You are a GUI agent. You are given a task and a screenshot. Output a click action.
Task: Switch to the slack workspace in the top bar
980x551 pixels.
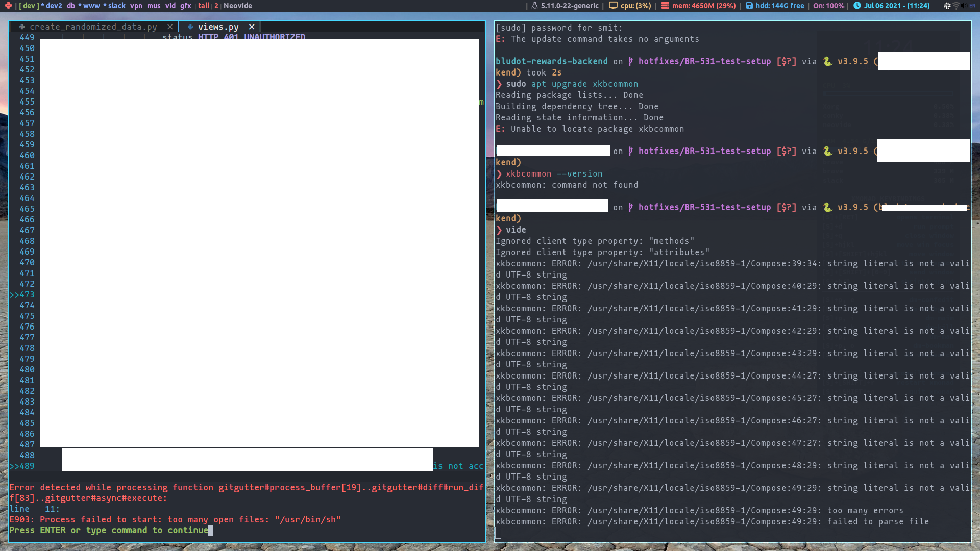116,6
